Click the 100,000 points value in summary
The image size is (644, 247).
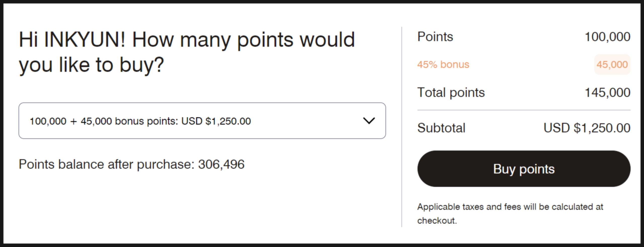click(x=607, y=37)
